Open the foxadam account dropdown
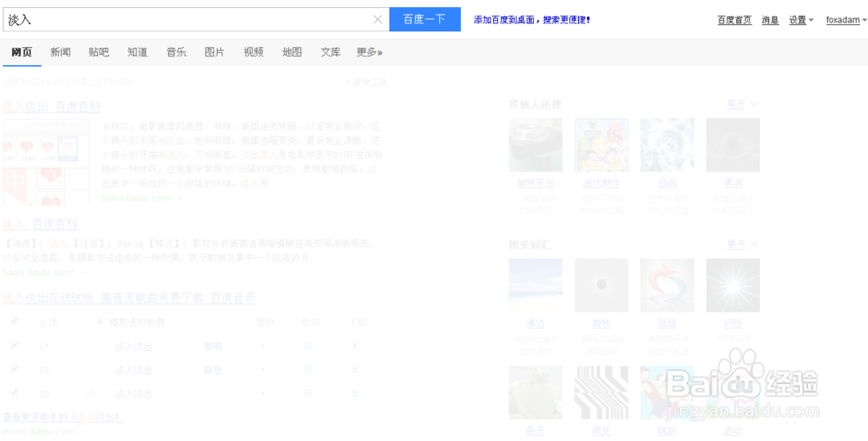The width and height of the screenshot is (868, 441). [846, 20]
